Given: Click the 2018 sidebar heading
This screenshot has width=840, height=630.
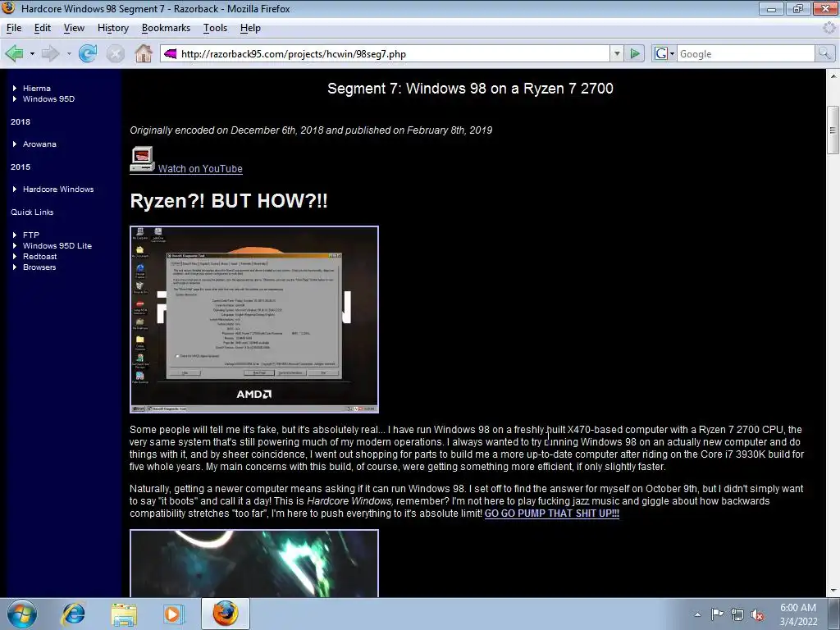Looking at the screenshot, I should tap(21, 121).
